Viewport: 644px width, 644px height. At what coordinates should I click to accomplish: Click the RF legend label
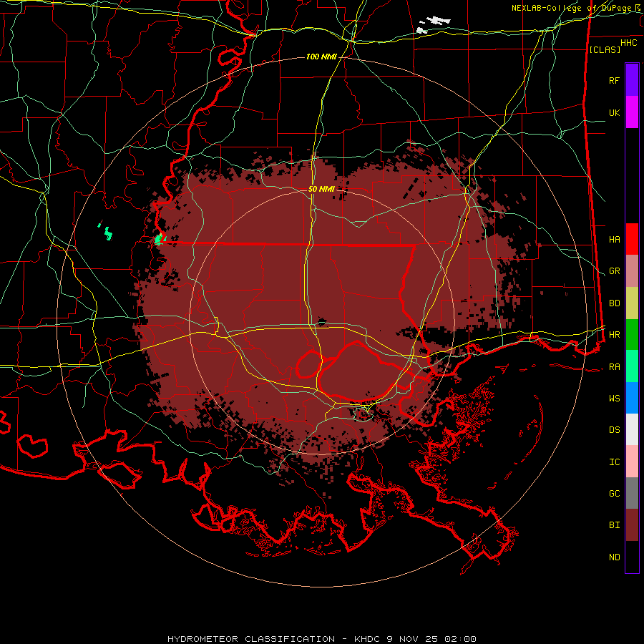[614, 80]
